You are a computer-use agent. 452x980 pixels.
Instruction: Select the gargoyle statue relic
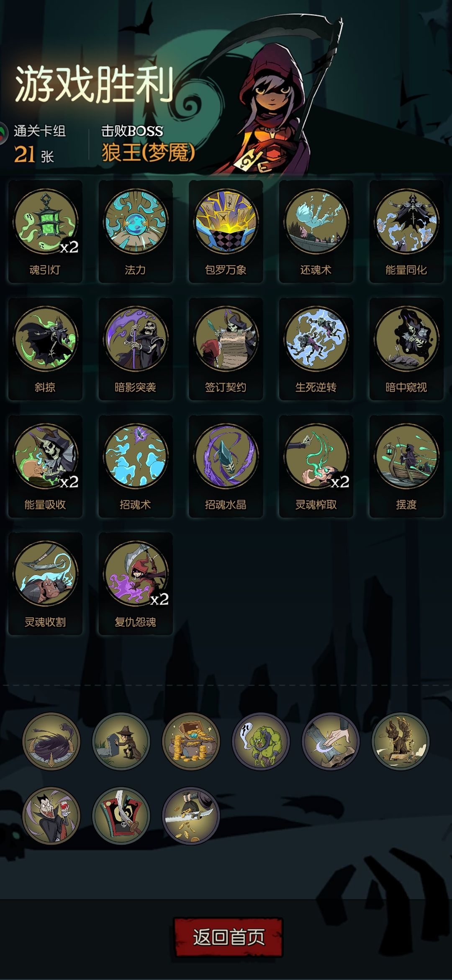point(401,741)
